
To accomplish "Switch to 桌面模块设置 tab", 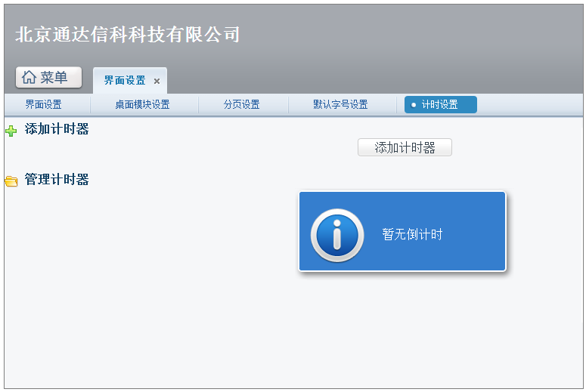I will click(x=142, y=104).
